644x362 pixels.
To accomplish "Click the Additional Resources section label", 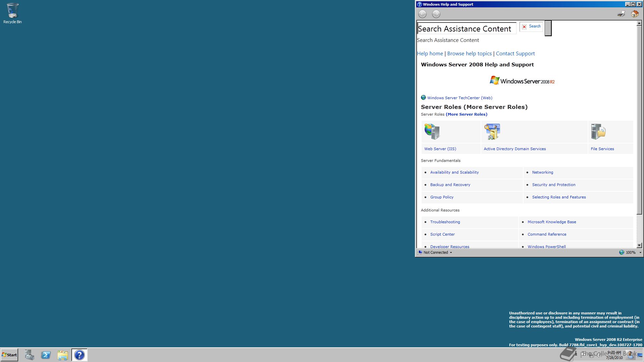I will tap(440, 210).
